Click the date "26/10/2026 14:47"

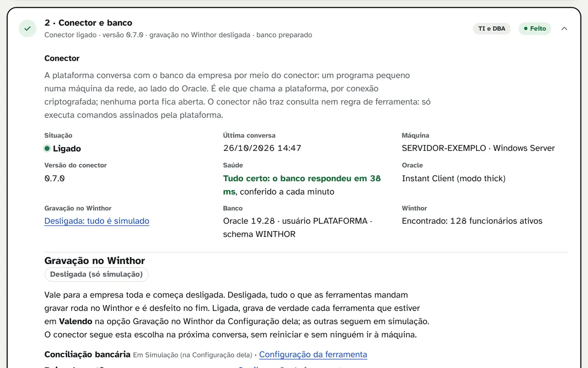[262, 148]
